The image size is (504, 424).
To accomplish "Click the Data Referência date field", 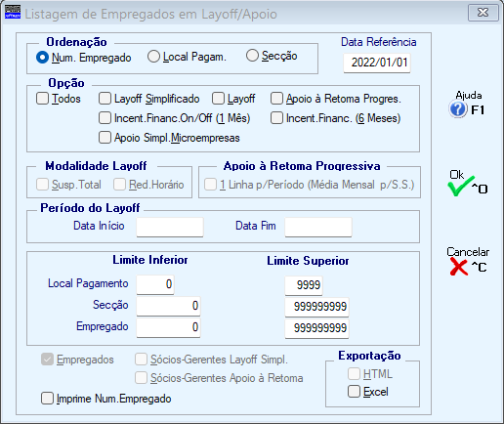I will 377,63.
